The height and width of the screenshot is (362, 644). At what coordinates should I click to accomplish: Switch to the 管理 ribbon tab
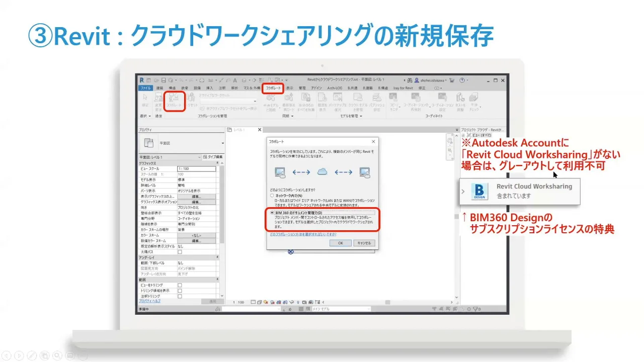[302, 88]
